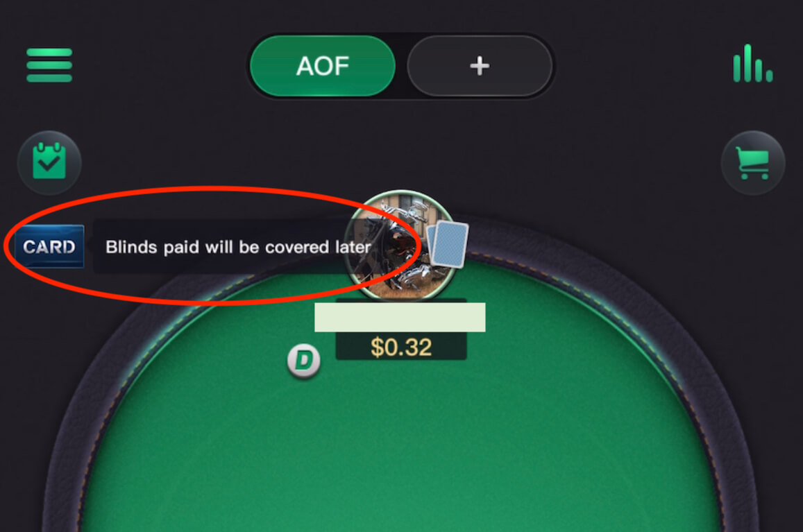Add a new table with plus tab

pos(480,65)
